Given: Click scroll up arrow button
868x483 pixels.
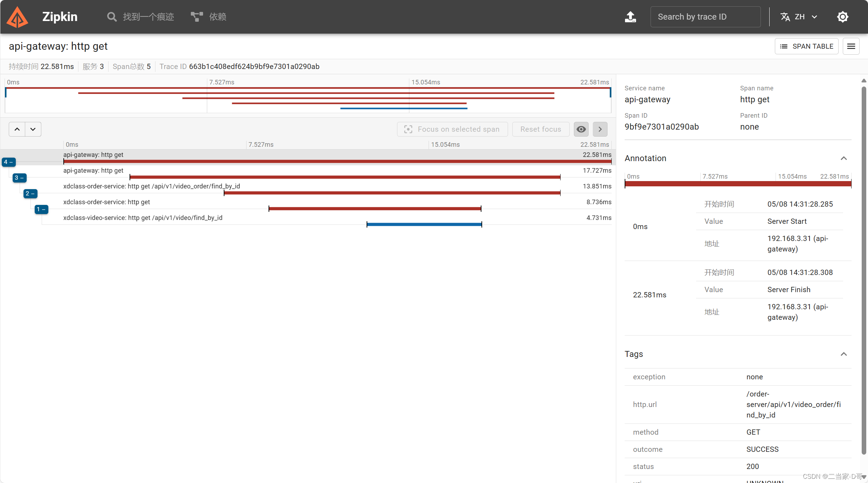Looking at the screenshot, I should [x=17, y=129].
